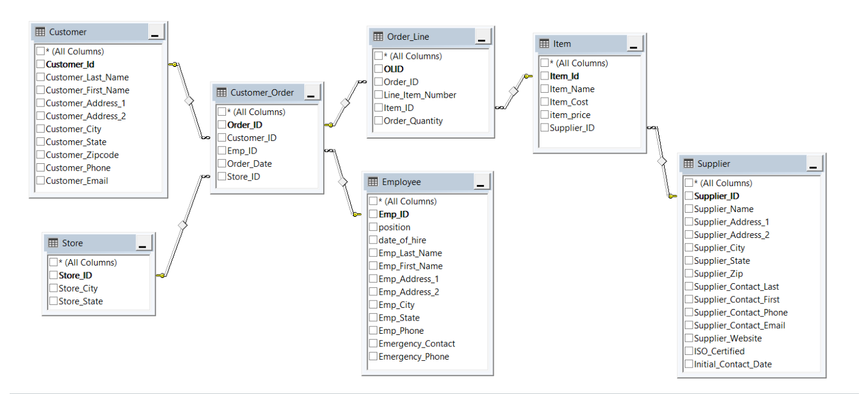Viewport: 868px width, 394px height.
Task: Check the Store_City column checkbox
Action: (x=52, y=288)
